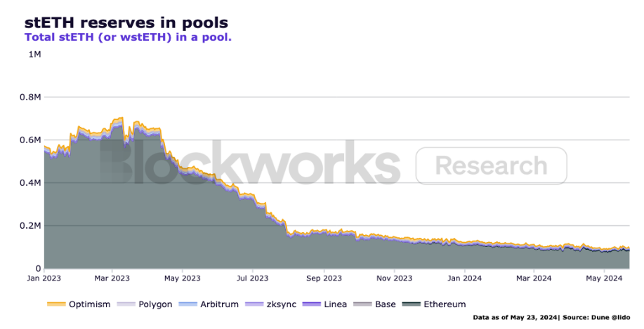
Task: Hide the zksync series via legend
Action: (270, 304)
